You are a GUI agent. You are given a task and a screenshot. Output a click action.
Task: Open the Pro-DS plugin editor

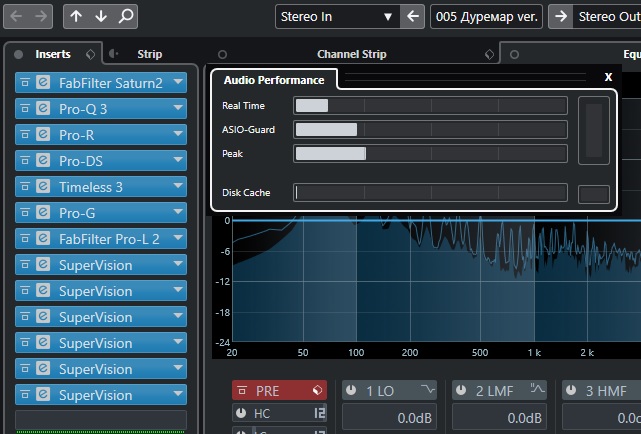[43, 161]
